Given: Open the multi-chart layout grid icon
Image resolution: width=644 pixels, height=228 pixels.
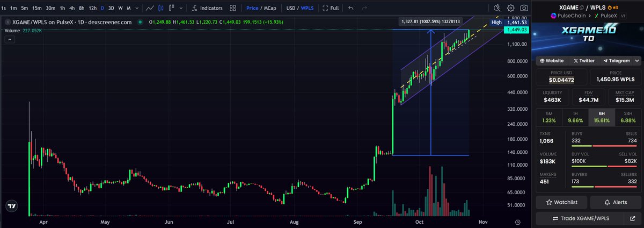Looking at the screenshot, I should [233, 8].
